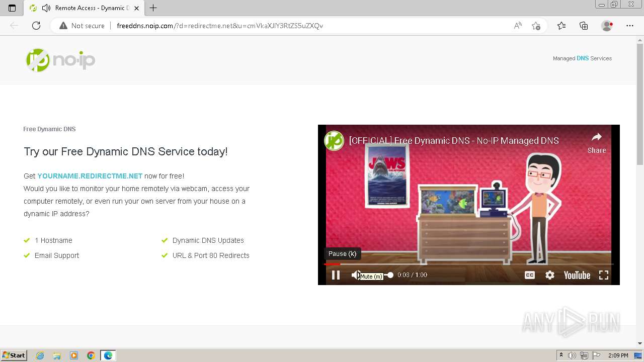Open Favorites list

561,26
